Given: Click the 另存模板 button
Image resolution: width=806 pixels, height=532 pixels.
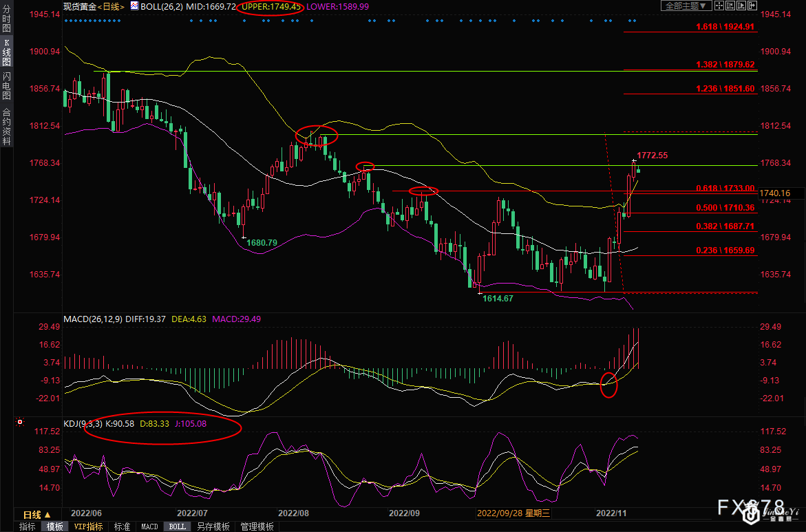Looking at the screenshot, I should pos(213,526).
